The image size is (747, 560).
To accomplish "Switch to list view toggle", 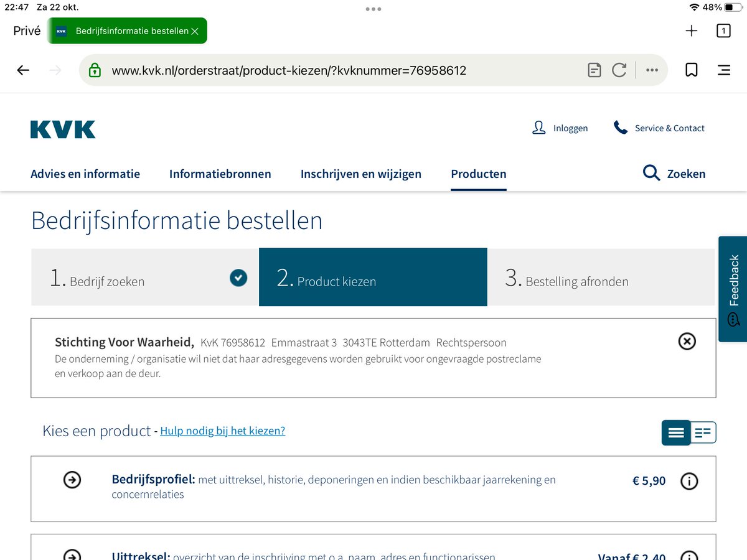I will [676, 432].
